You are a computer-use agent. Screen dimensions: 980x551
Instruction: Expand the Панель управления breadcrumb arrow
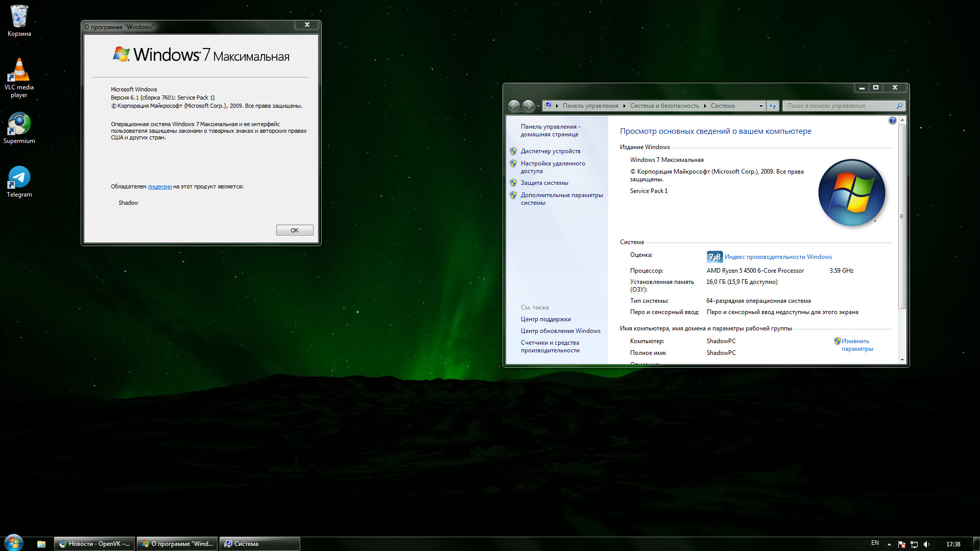point(624,106)
